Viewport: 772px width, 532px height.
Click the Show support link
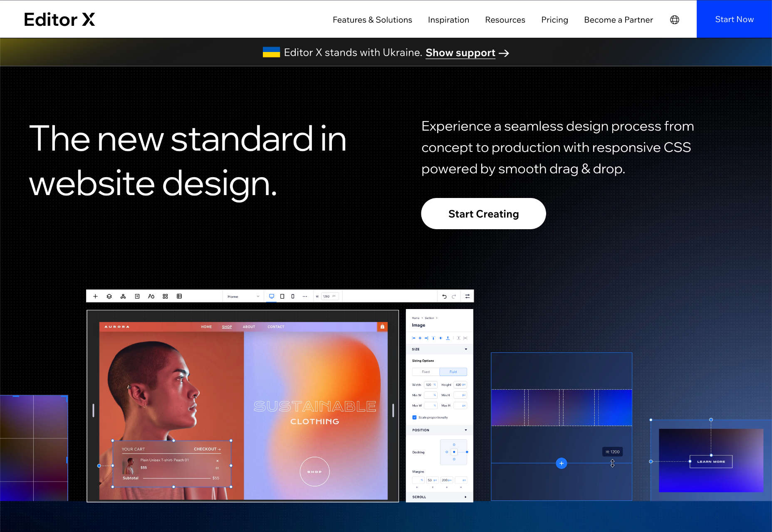pyautogui.click(x=460, y=53)
